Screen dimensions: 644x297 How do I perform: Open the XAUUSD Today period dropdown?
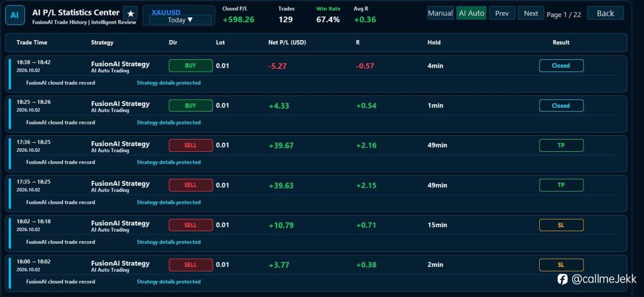(x=180, y=20)
